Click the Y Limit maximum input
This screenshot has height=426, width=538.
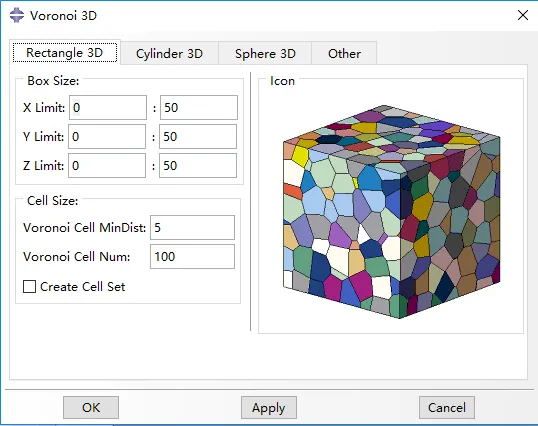[198, 137]
